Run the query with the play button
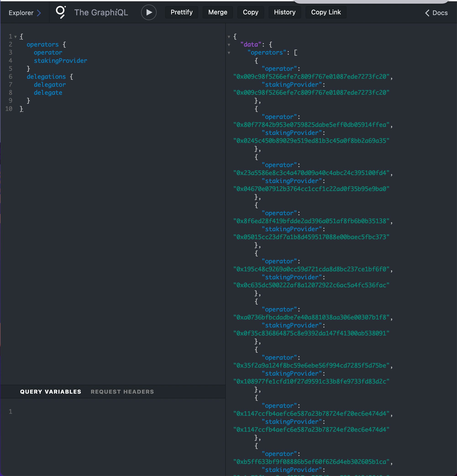The width and height of the screenshot is (457, 476). (x=149, y=12)
